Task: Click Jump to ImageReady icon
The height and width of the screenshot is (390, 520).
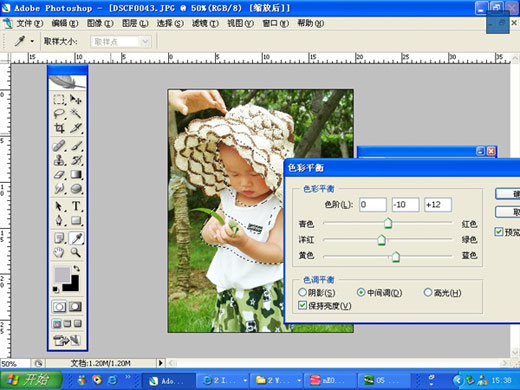Action: [67, 340]
